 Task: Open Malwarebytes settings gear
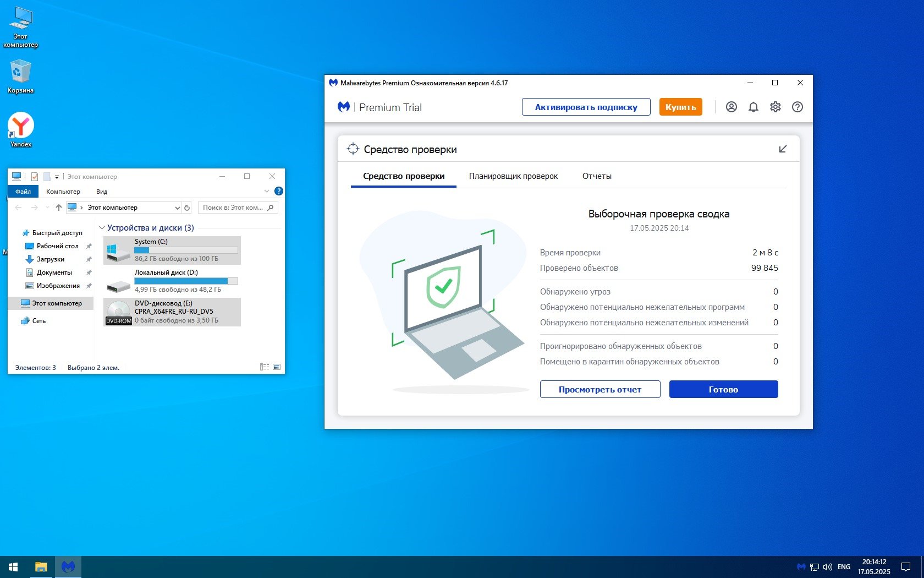click(775, 107)
